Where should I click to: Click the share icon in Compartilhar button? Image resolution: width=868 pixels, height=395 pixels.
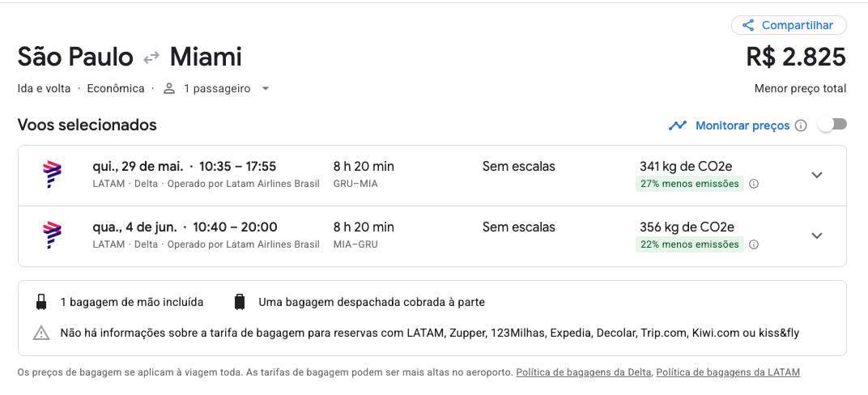(748, 25)
